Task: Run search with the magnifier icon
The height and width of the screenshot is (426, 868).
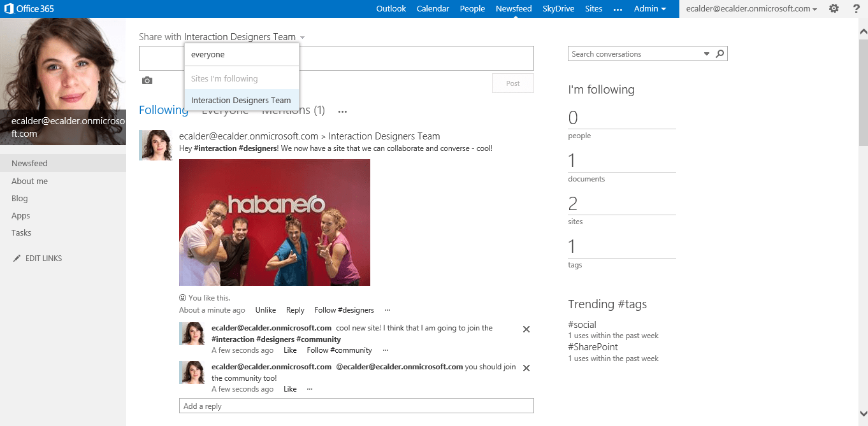Action: point(720,54)
